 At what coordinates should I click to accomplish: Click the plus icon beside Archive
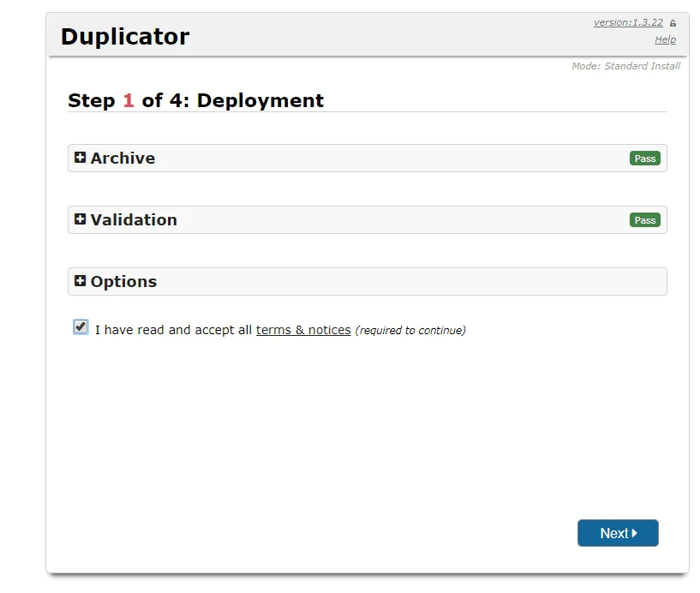[x=81, y=157]
